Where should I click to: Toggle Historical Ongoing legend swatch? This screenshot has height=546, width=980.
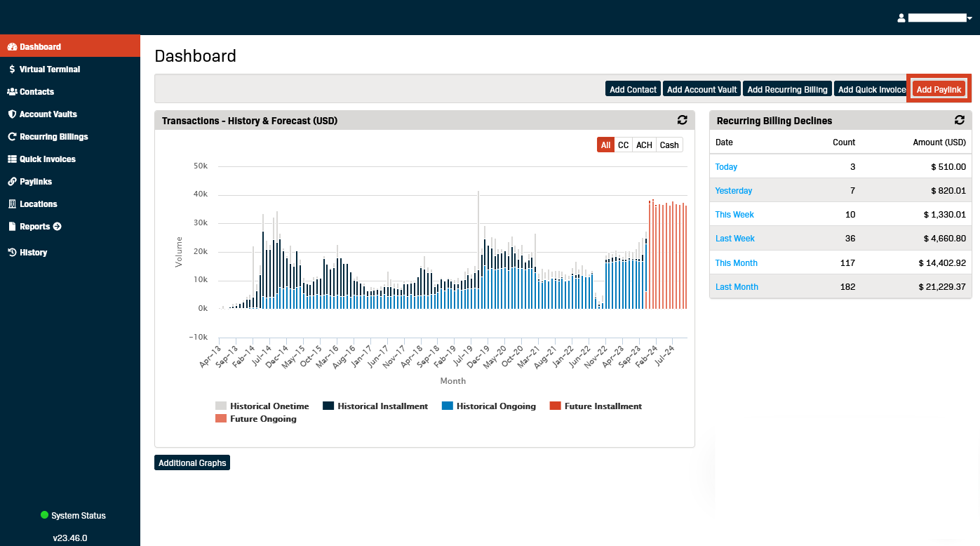pos(448,406)
